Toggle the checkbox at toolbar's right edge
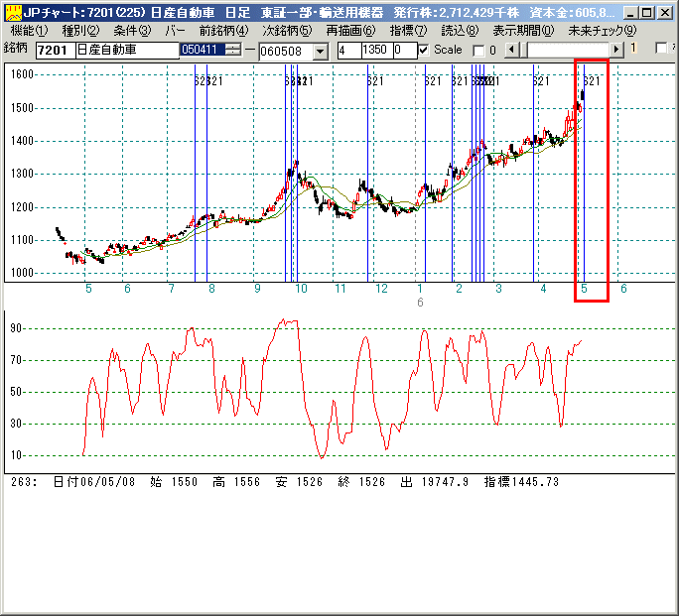679x616 pixels. [x=661, y=48]
